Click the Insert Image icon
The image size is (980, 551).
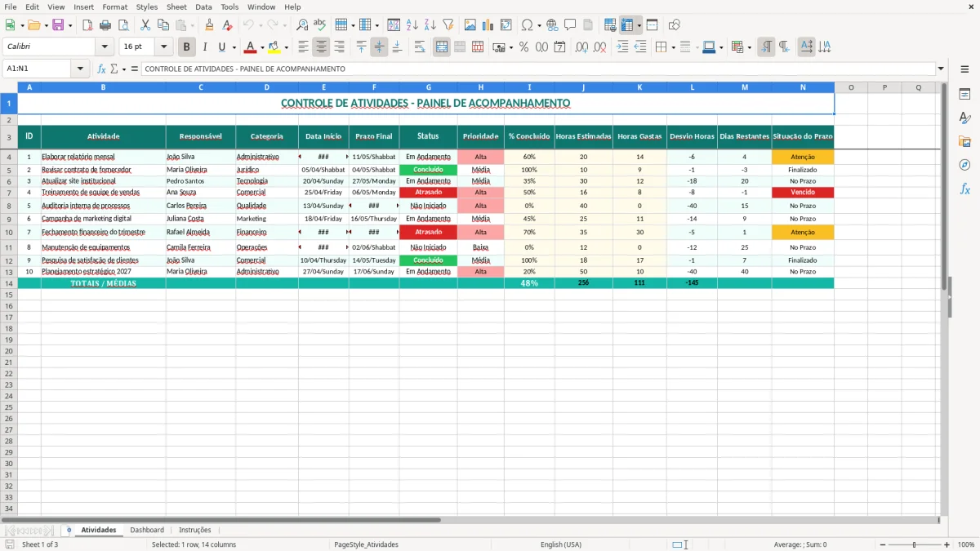pos(470,25)
